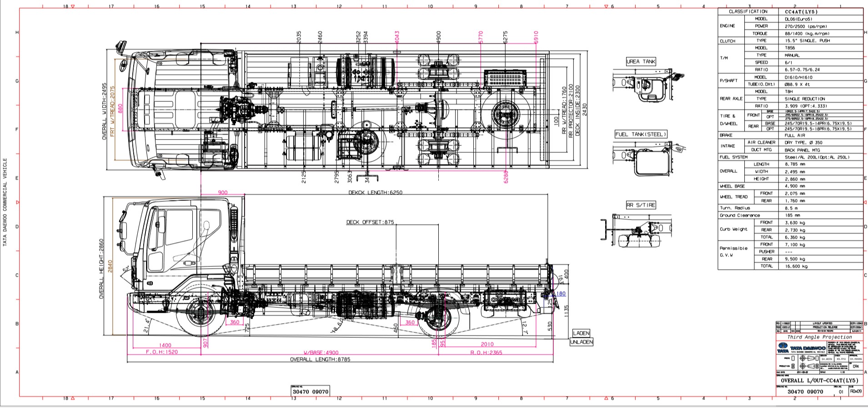Click the R.O.H:2365 dimension

point(487,352)
